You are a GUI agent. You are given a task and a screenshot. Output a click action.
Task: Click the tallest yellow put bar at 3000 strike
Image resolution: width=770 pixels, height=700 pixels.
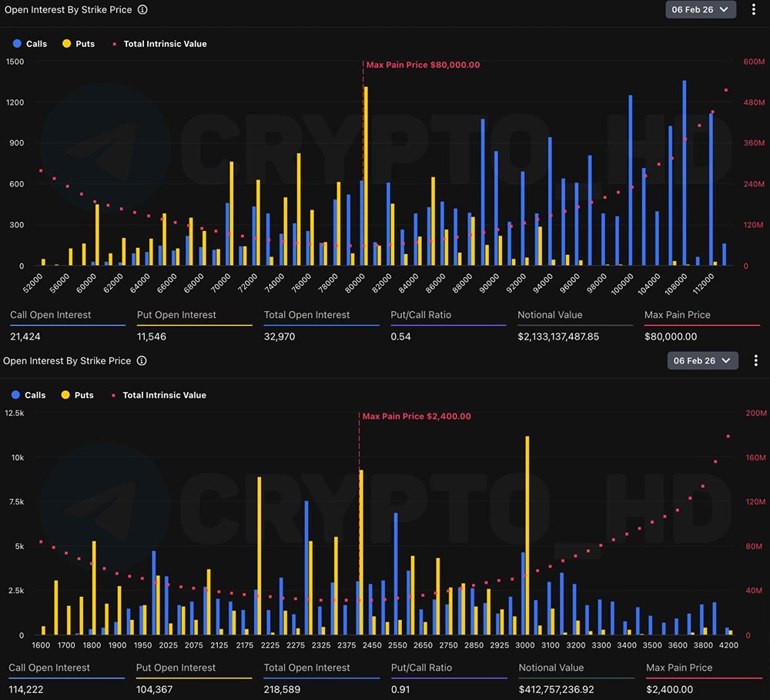527,535
